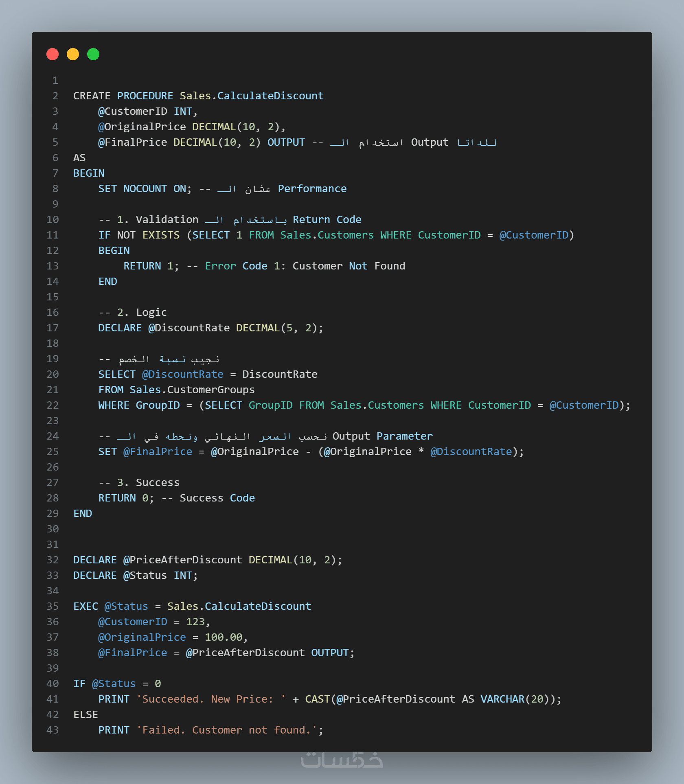Click the CREATE keyword on line 2
Image resolution: width=684 pixels, height=784 pixels.
92,96
